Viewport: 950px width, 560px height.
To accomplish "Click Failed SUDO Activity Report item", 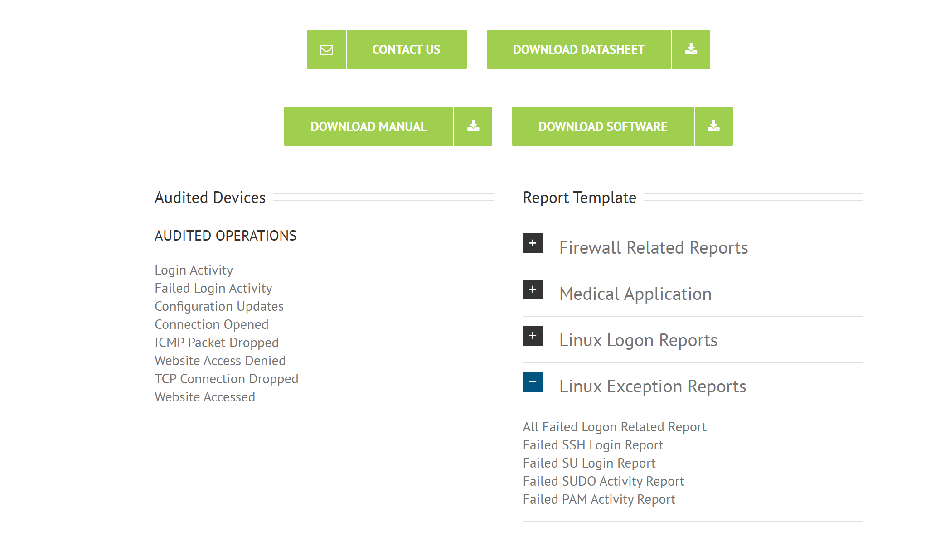I will pyautogui.click(x=603, y=481).
